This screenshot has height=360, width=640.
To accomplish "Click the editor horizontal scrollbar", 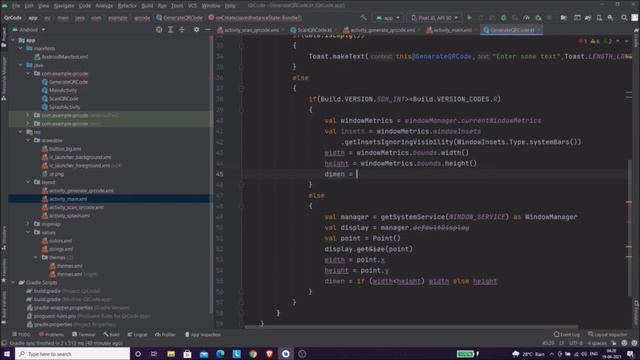I will pos(411,327).
